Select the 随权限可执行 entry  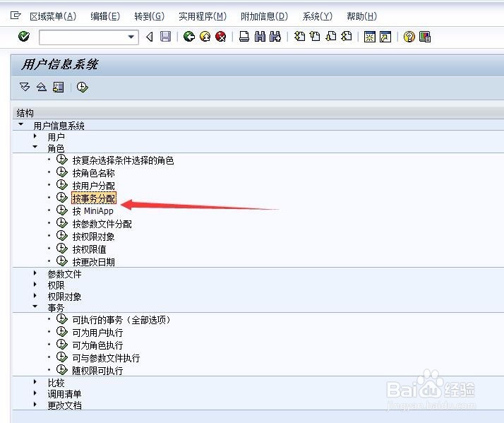point(97,371)
